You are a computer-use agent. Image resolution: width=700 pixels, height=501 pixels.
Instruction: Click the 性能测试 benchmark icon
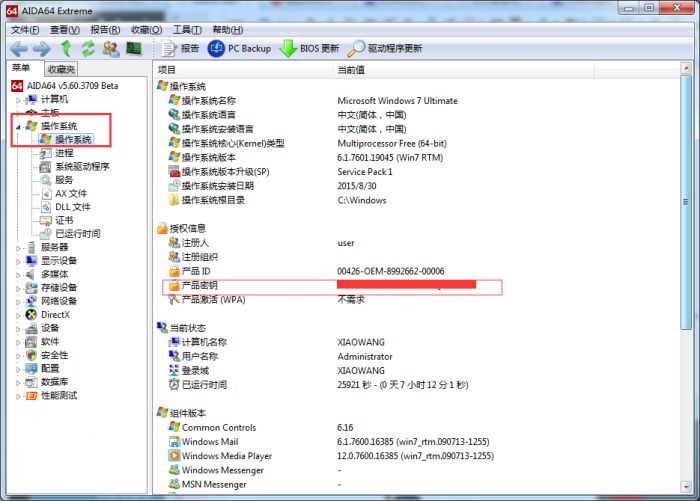coord(31,396)
